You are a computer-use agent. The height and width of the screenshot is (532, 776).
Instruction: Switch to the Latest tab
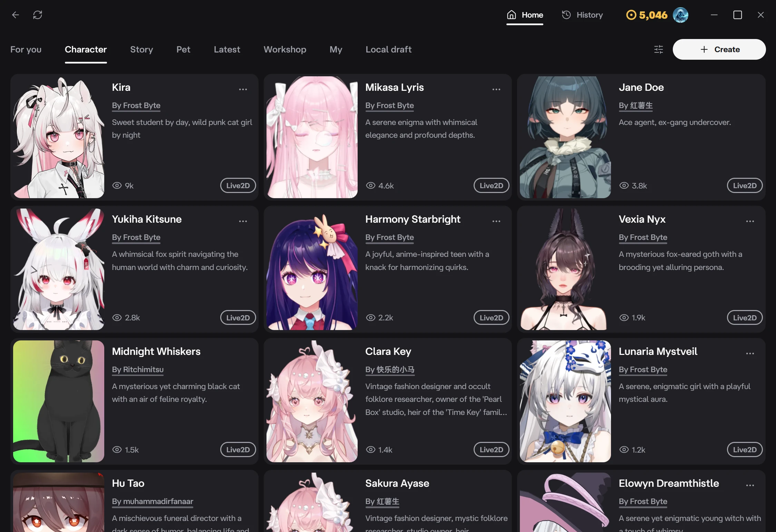pyautogui.click(x=227, y=49)
